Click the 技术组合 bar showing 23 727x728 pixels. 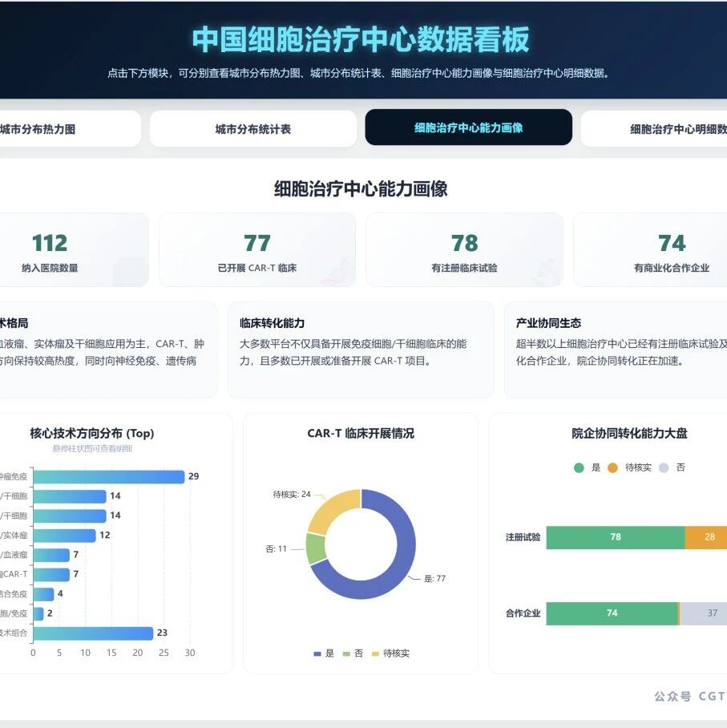pos(93,633)
